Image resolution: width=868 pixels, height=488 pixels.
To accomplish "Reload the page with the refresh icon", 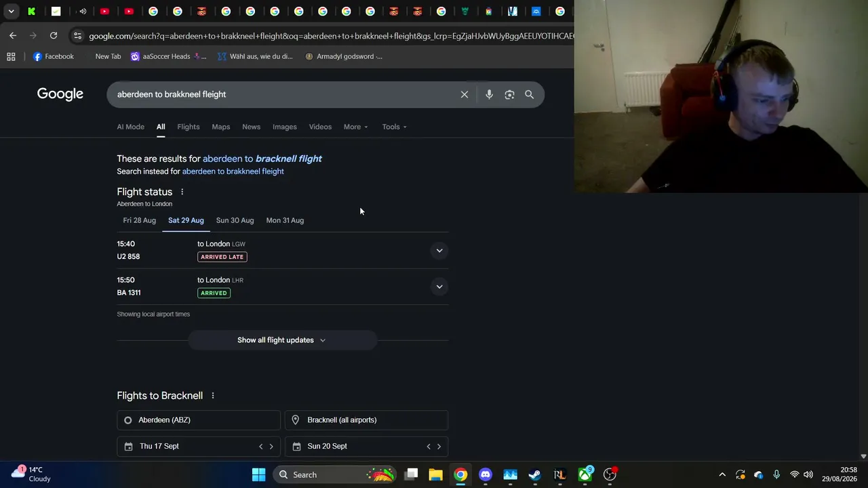I will (54, 35).
